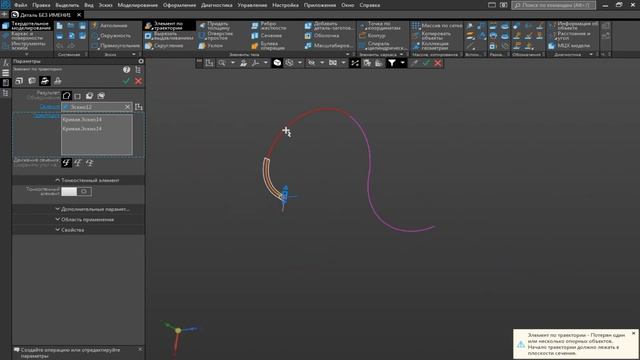Cancel operation with red X in view toolbar
640x360 pixels.
tap(438, 63)
